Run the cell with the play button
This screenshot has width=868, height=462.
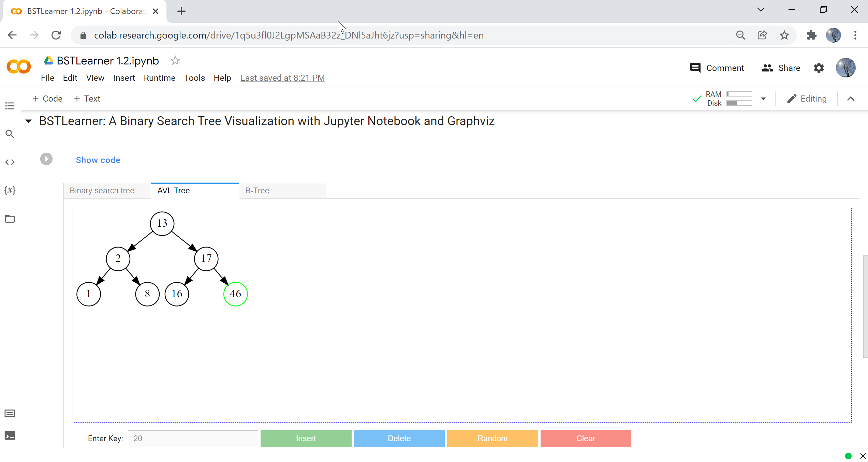point(46,159)
